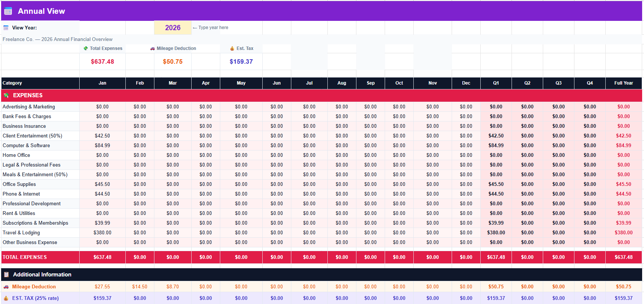Click the Rent & Utilities row label

(19, 213)
